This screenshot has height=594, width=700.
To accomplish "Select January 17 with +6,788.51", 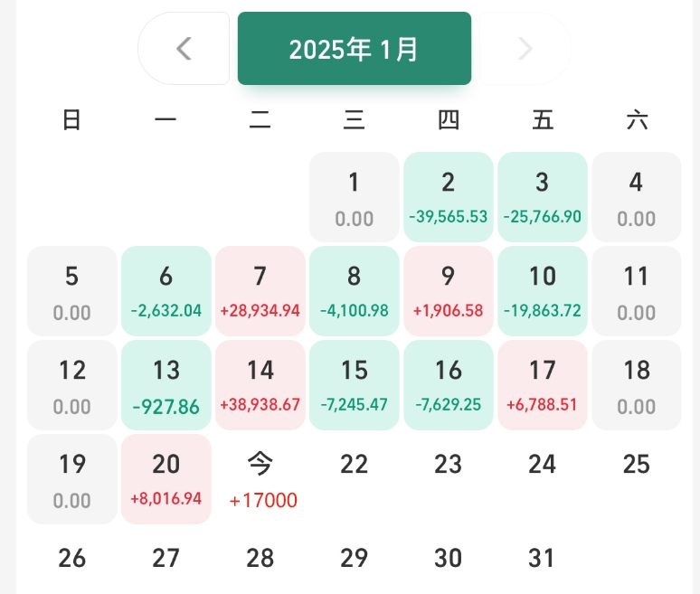I will [x=543, y=385].
